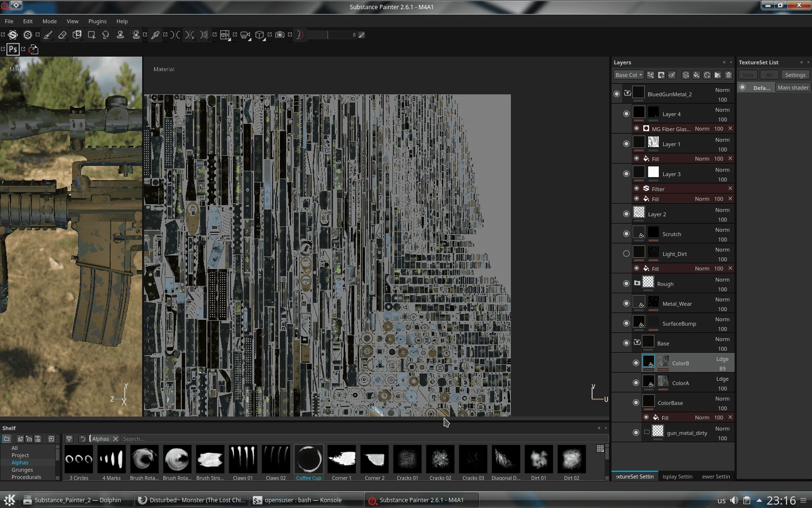812x508 pixels.
Task: Toggle visibility of gun_metal_dirty layer
Action: click(636, 433)
